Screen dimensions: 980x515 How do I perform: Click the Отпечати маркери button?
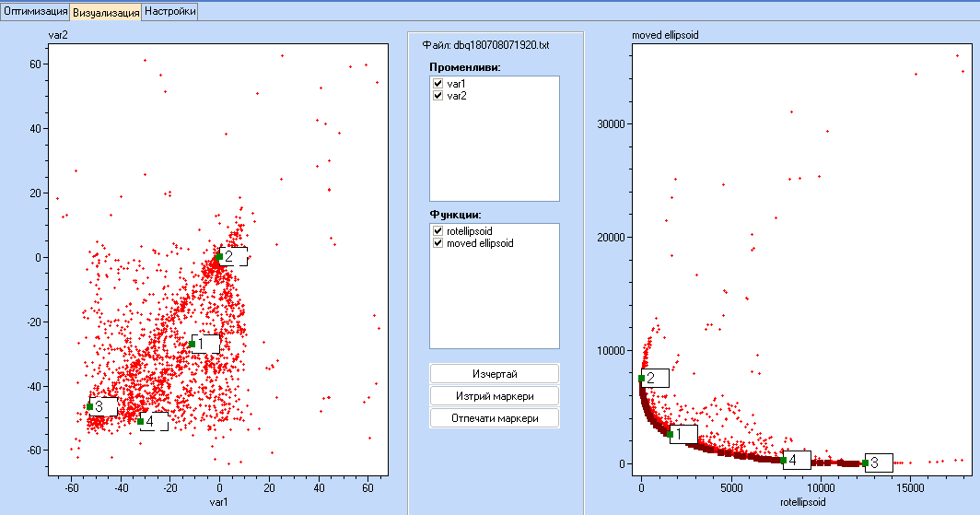(x=495, y=417)
